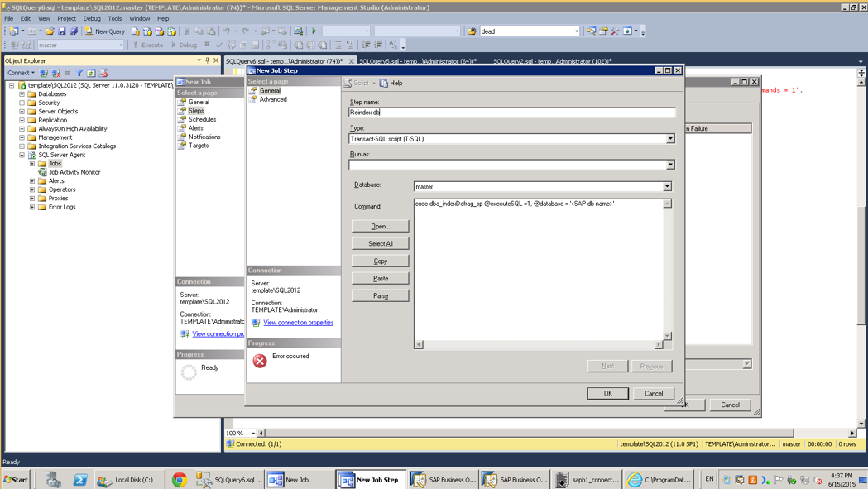Click the Open... button
Screen dimensions: 868x489
[381, 226]
